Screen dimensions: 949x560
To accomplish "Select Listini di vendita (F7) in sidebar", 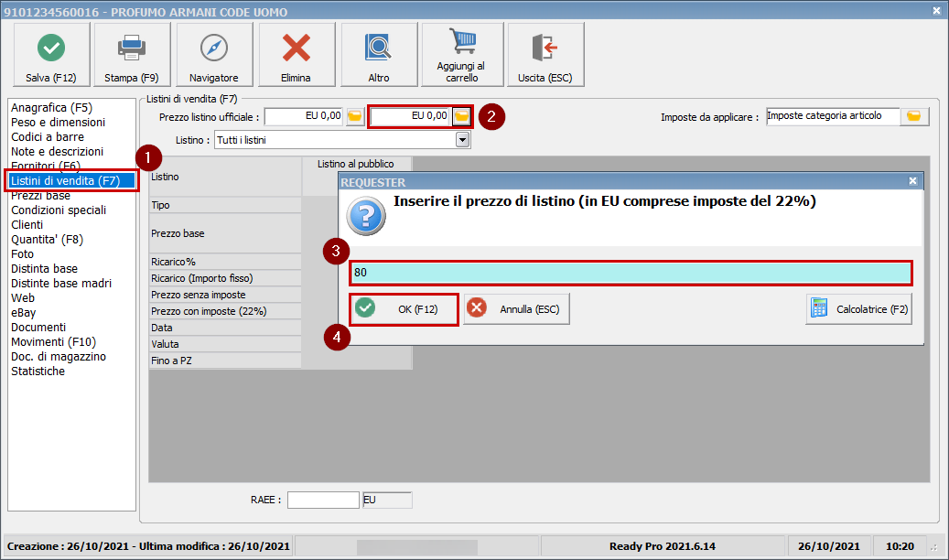I will coord(71,180).
